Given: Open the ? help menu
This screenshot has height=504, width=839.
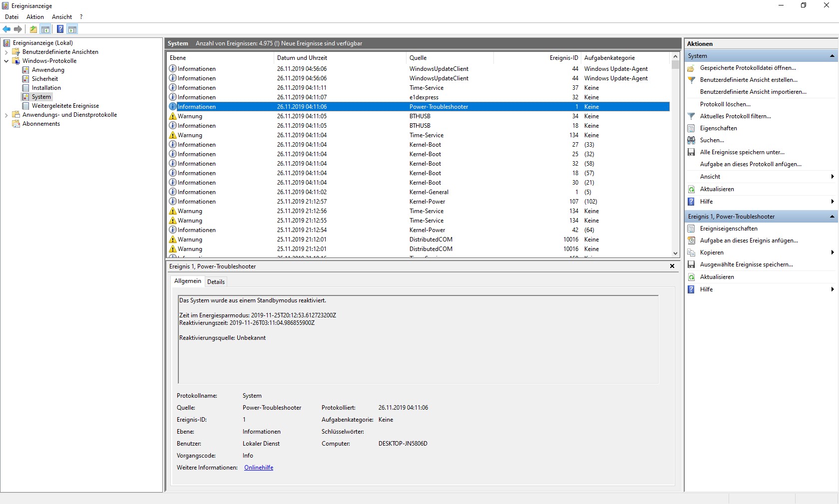Looking at the screenshot, I should pos(81,17).
